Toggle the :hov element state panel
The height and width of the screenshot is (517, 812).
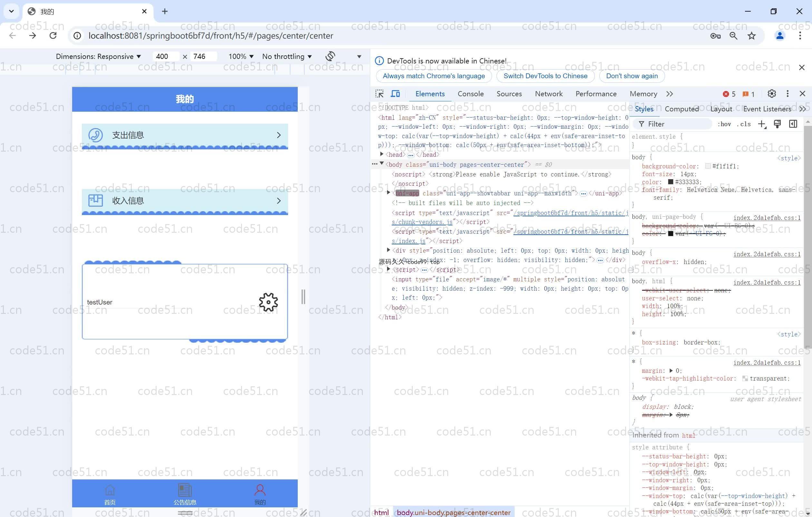click(x=724, y=124)
